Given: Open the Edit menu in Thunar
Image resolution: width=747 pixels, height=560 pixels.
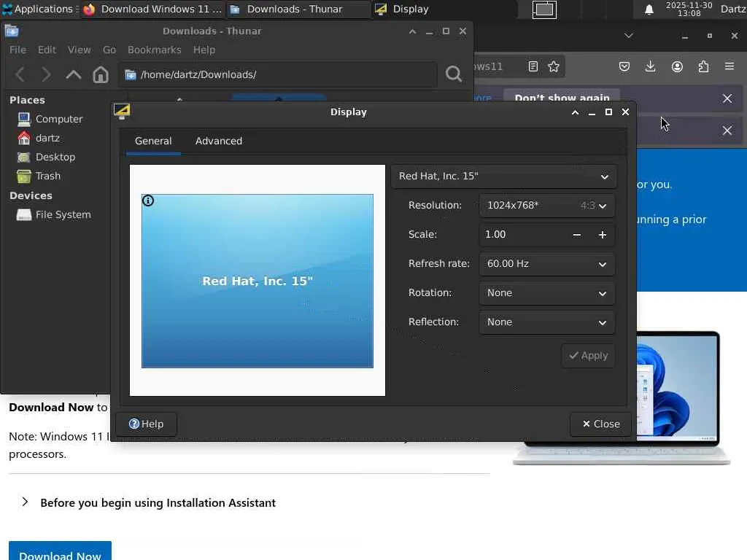Looking at the screenshot, I should pos(47,50).
